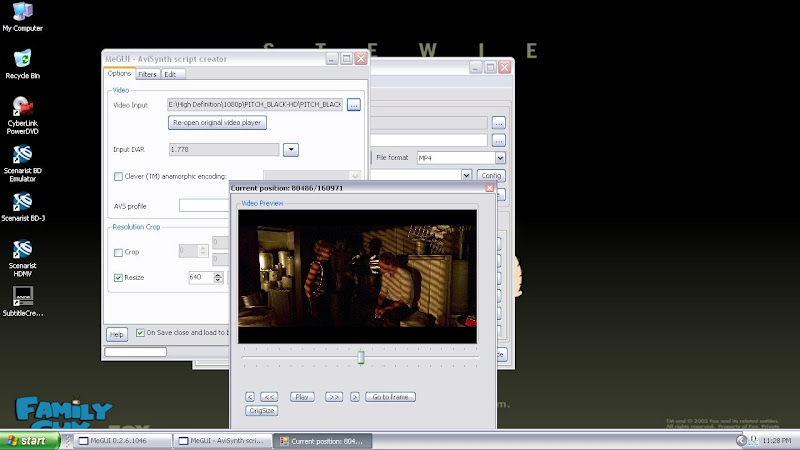800x450 pixels.
Task: Click the Play button
Action: [302, 397]
